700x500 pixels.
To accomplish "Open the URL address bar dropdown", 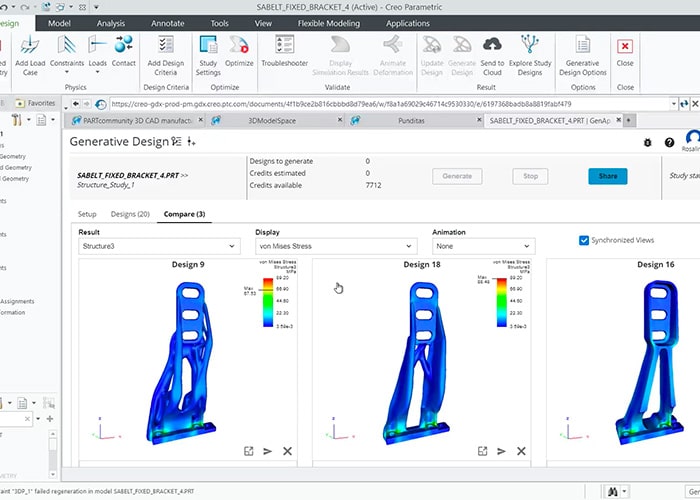I will tap(673, 104).
